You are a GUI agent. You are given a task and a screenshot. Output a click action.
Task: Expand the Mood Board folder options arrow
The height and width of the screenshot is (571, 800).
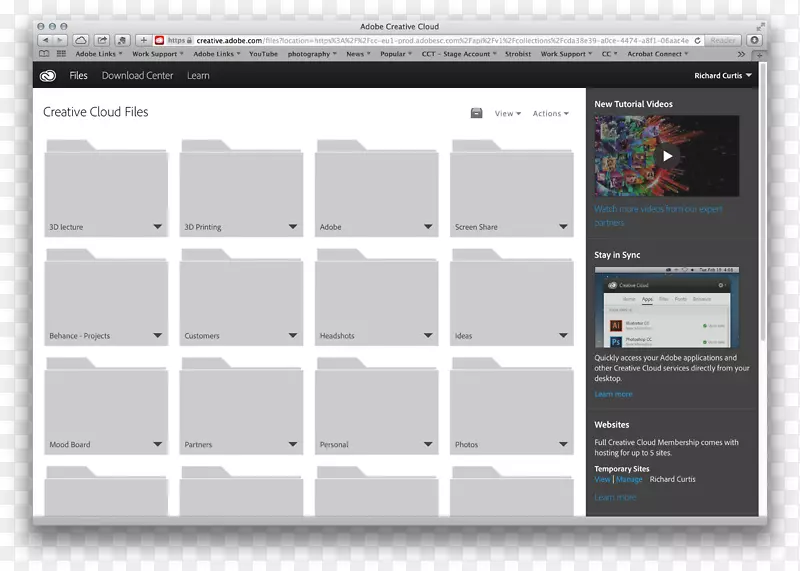coord(158,445)
